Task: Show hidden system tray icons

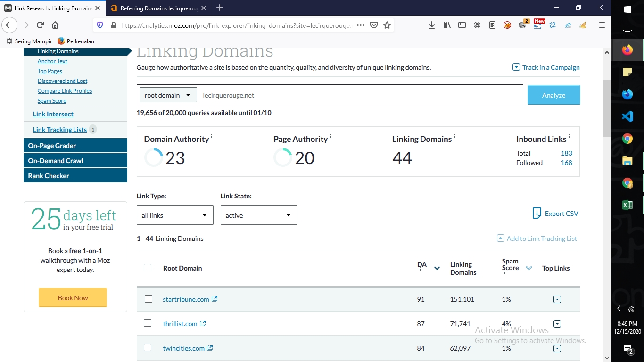Action: (619, 308)
